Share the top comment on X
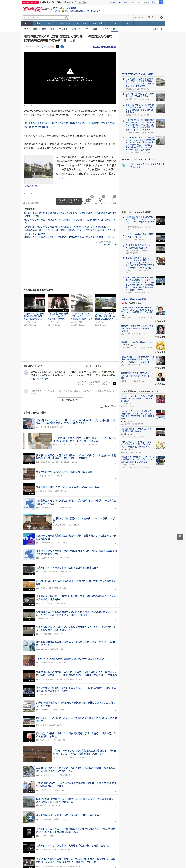The image size is (186, 868). [115, 384]
